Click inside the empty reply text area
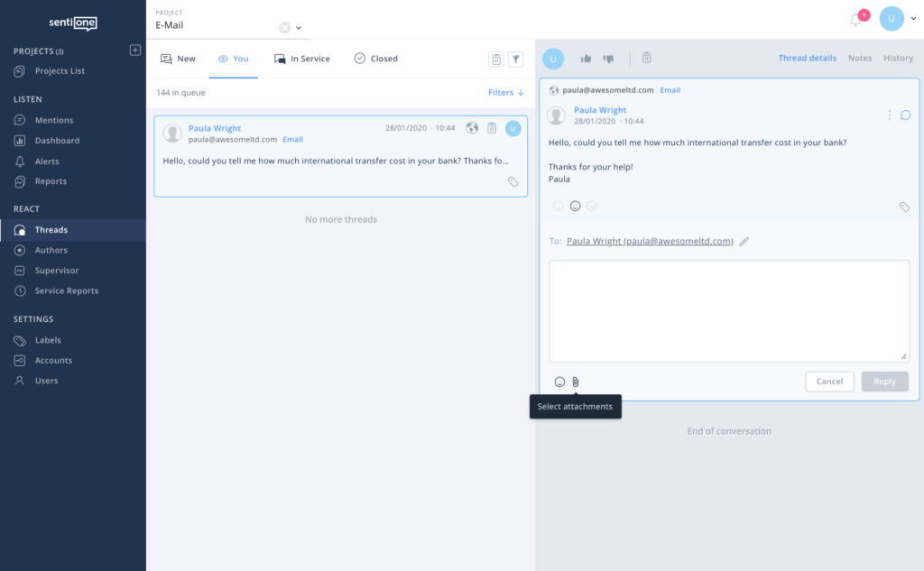 (x=728, y=310)
